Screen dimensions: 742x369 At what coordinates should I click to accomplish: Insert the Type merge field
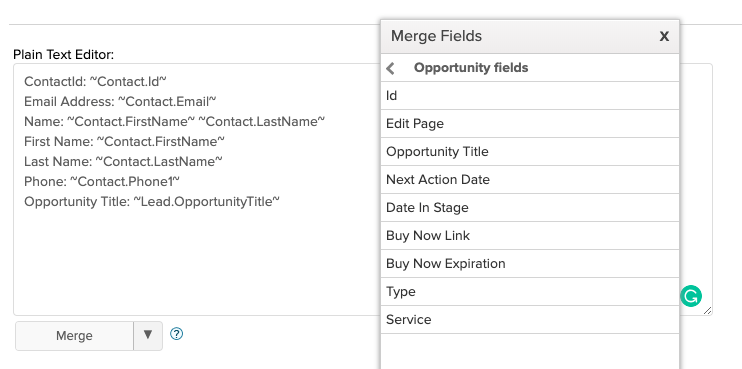(530, 291)
